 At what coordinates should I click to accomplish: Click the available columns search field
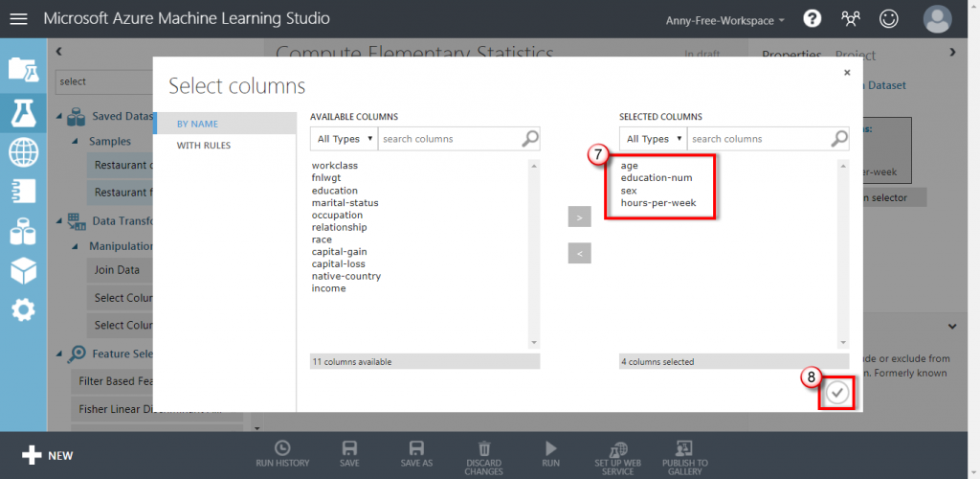450,139
